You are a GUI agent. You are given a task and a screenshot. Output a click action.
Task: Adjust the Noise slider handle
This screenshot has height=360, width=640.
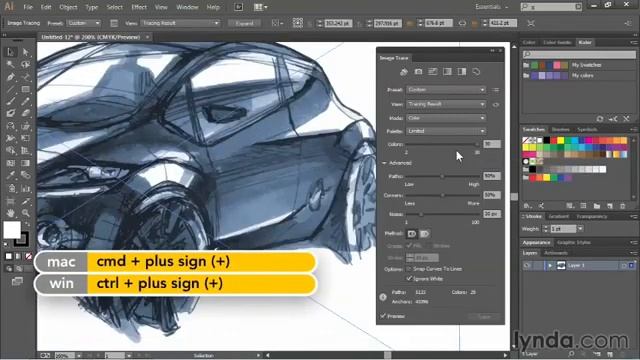pos(421,214)
